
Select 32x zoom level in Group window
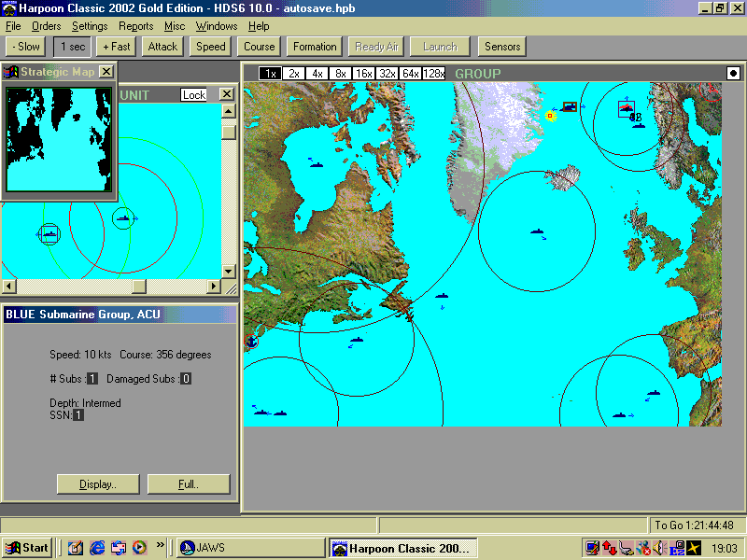pos(387,74)
